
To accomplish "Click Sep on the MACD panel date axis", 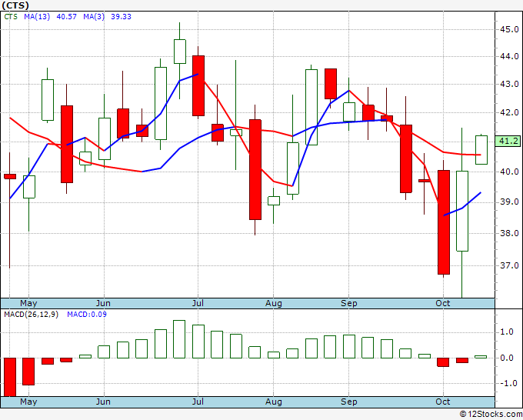I will pyautogui.click(x=349, y=402).
